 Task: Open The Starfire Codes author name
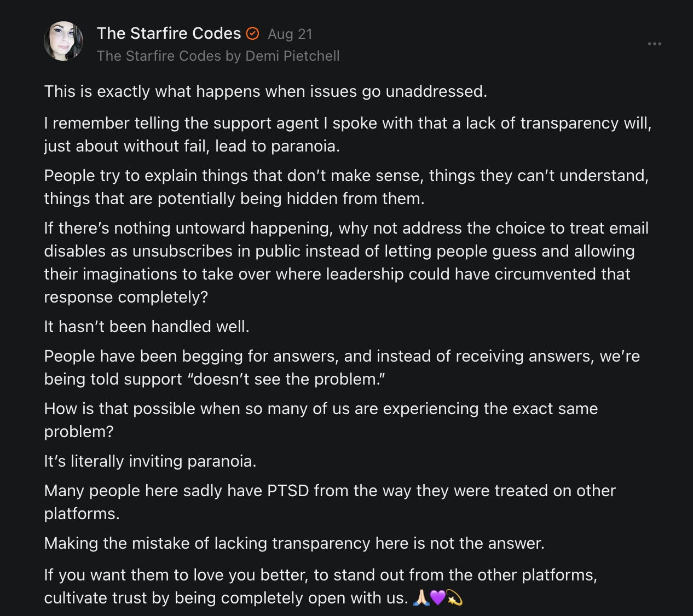tap(169, 33)
